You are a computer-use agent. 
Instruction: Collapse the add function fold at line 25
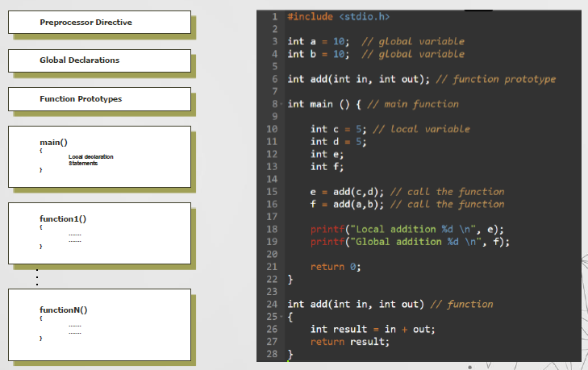coord(281,317)
